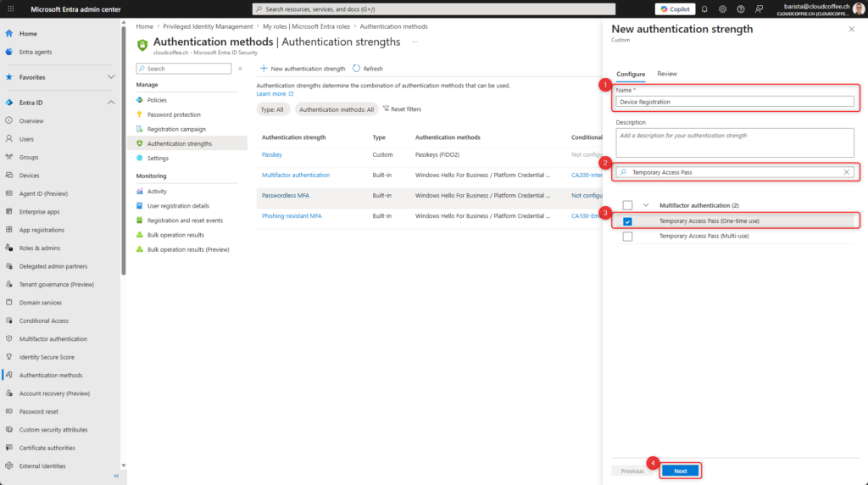Open App registrations in the sidebar
868x485 pixels.
[x=42, y=230]
